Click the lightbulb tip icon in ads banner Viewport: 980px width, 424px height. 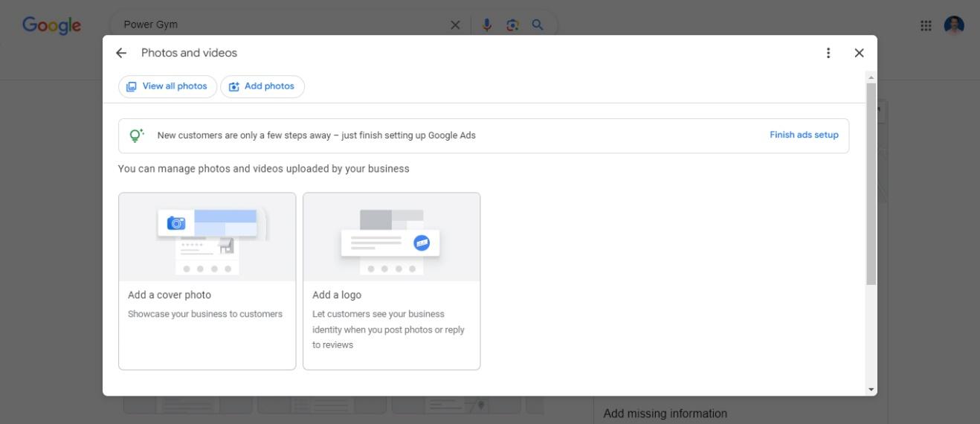(x=137, y=135)
